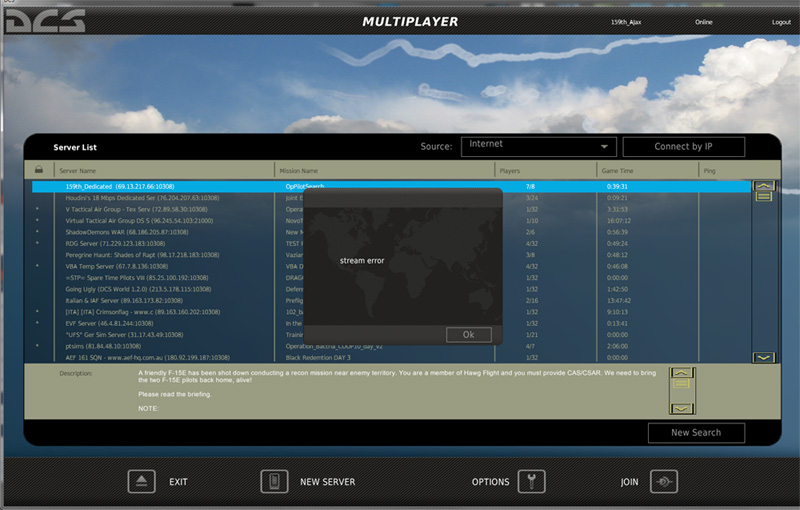Select ShadowDemons WAR server row
The image size is (800, 510).
click(391, 232)
